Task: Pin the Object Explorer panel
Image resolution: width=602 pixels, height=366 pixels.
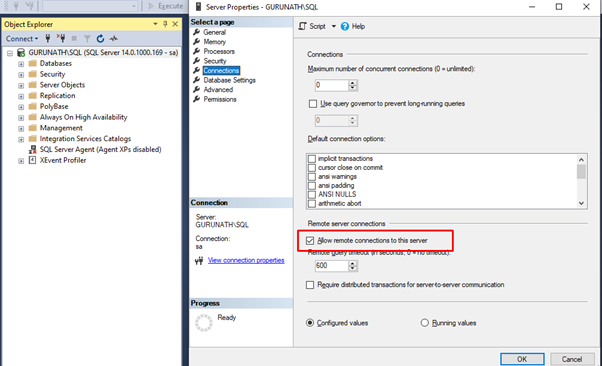Action: (x=165, y=24)
